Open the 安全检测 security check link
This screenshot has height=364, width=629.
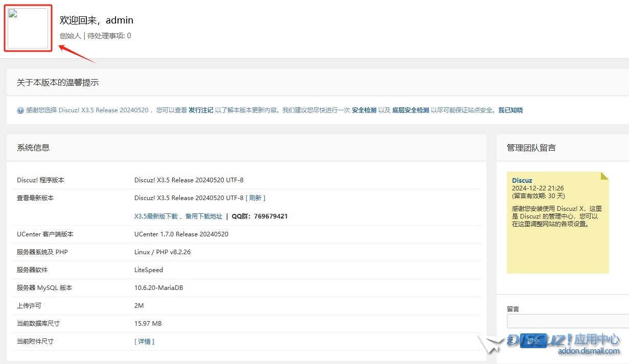tap(364, 110)
